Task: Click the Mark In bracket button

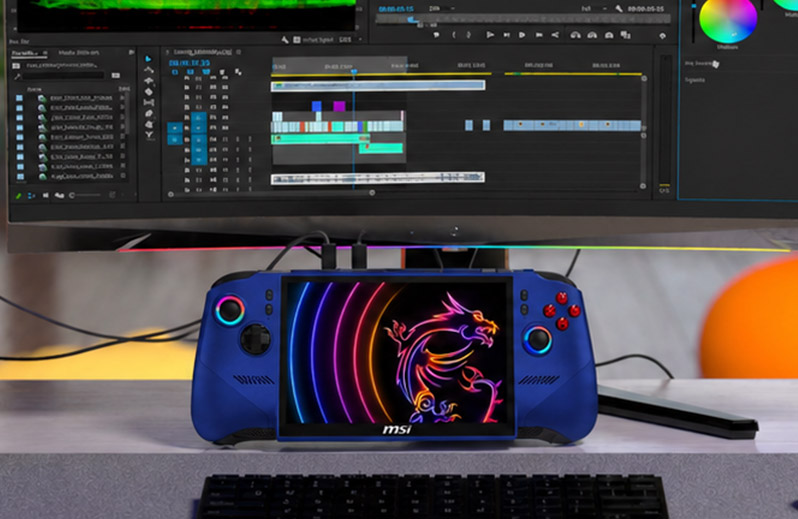Action: pos(453,35)
